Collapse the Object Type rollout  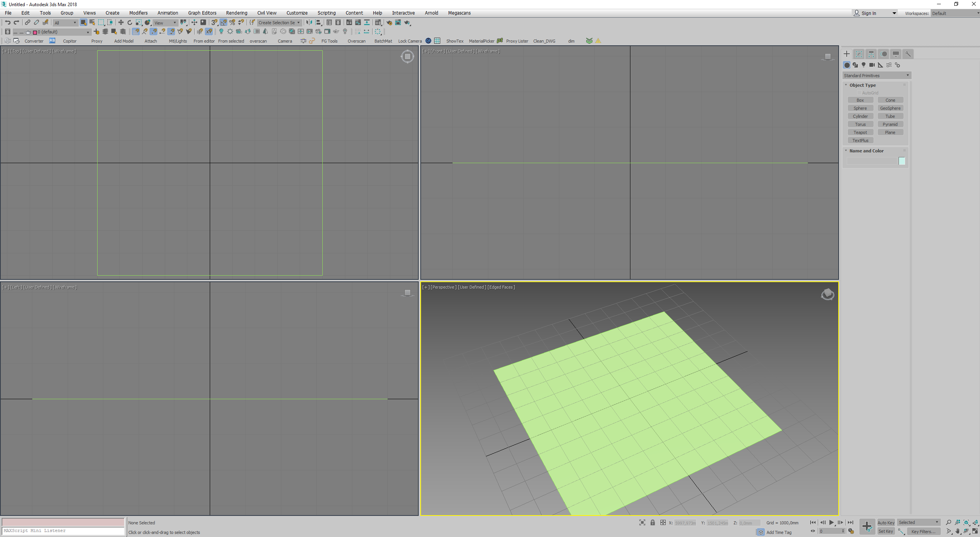862,85
